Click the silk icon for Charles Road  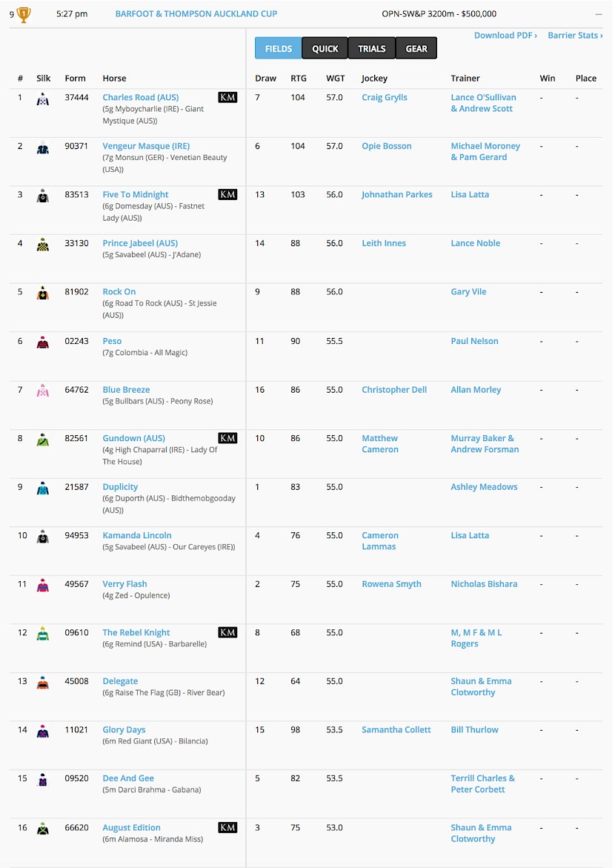43,99
